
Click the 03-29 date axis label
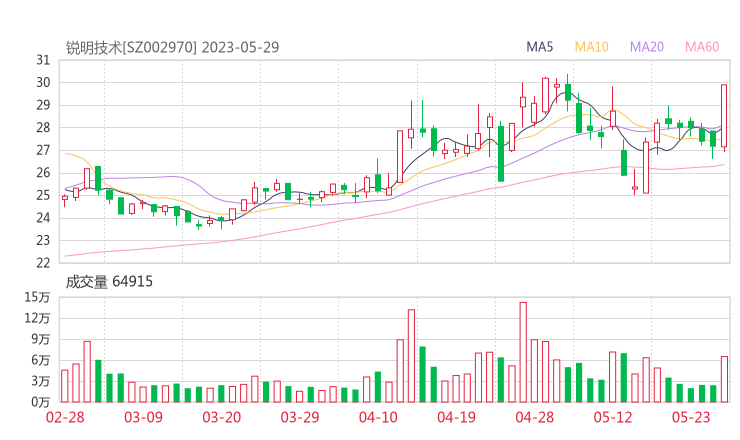tap(300, 417)
